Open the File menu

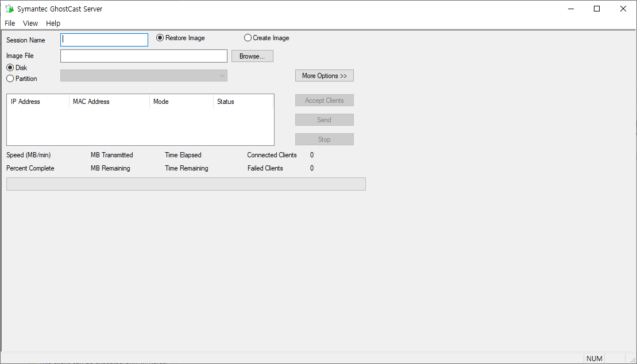click(x=10, y=23)
